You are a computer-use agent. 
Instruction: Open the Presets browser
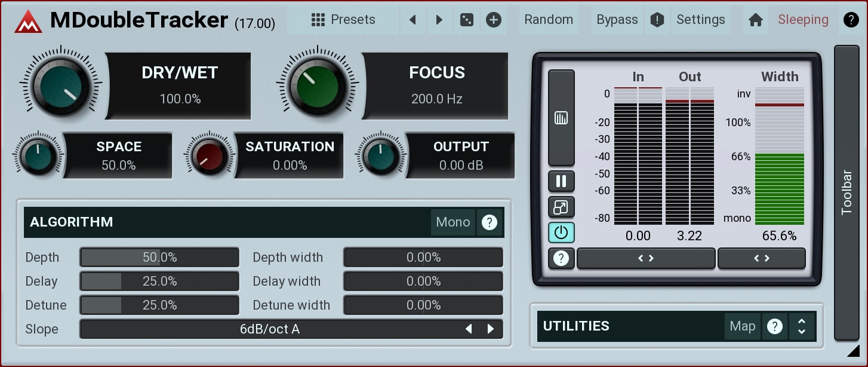[x=343, y=20]
